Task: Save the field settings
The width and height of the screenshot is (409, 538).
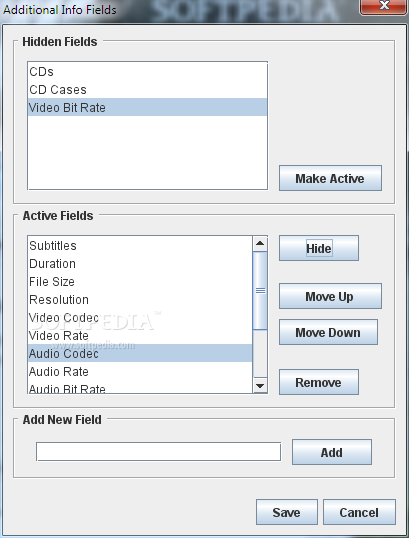Action: (x=287, y=512)
